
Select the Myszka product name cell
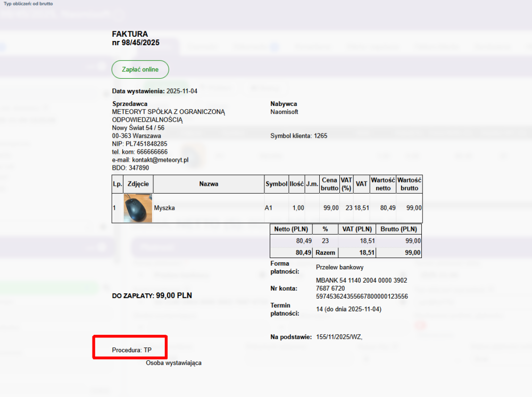(x=164, y=208)
